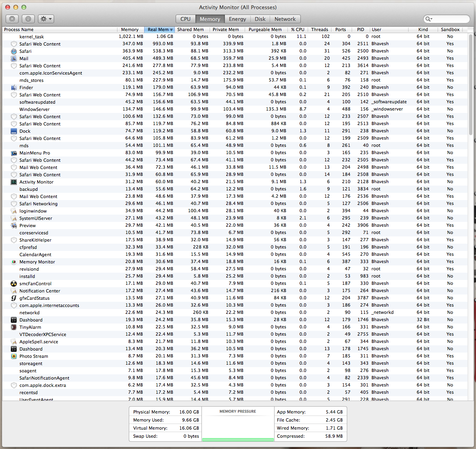Sort by Kind column header

point(423,29)
